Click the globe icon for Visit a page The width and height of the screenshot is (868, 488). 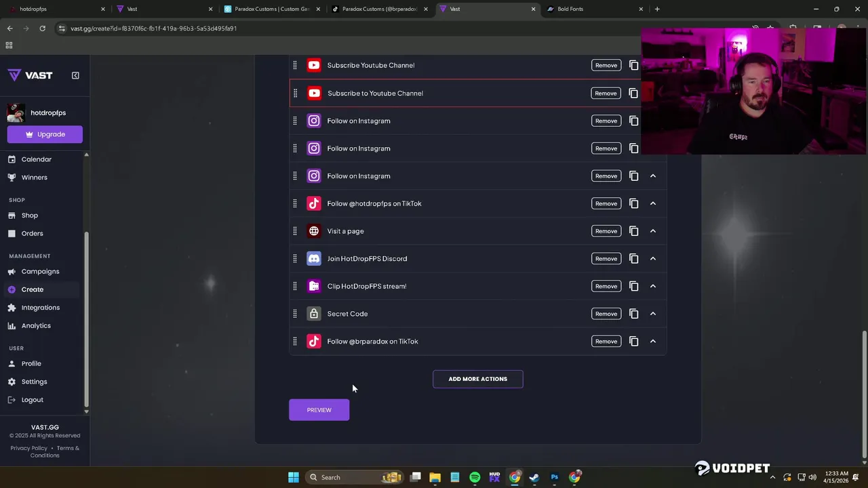coord(313,231)
